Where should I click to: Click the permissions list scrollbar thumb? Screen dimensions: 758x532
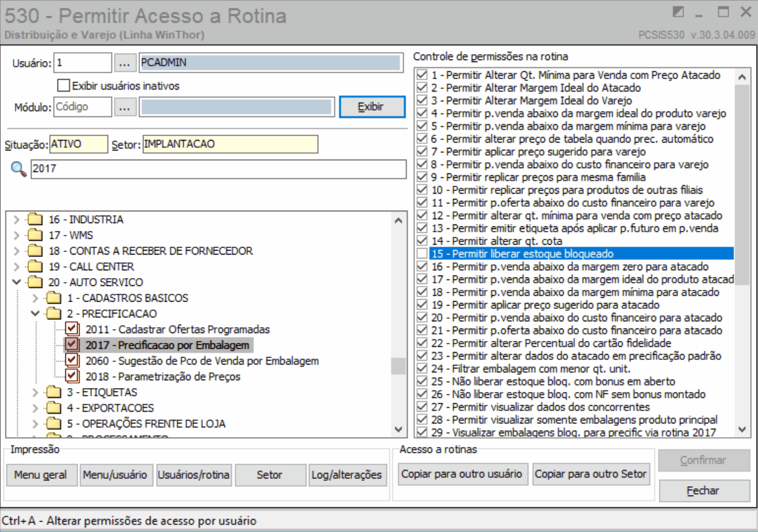click(x=742, y=185)
